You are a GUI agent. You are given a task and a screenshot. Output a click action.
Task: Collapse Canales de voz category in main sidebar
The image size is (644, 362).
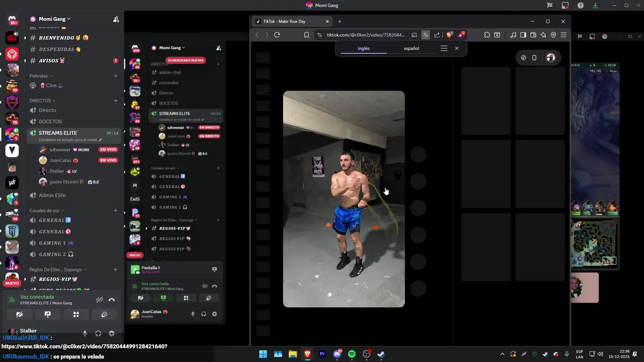coord(47,211)
